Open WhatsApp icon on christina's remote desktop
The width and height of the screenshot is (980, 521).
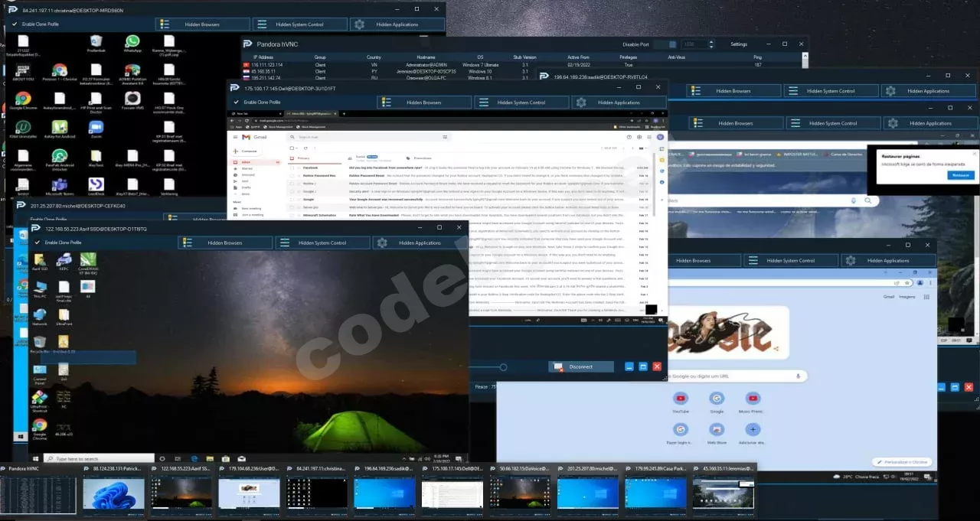click(132, 44)
